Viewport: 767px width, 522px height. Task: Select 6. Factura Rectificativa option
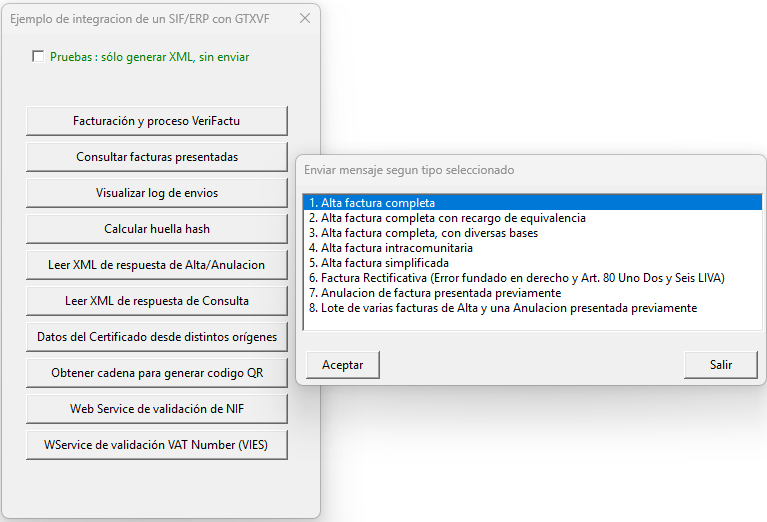click(516, 278)
